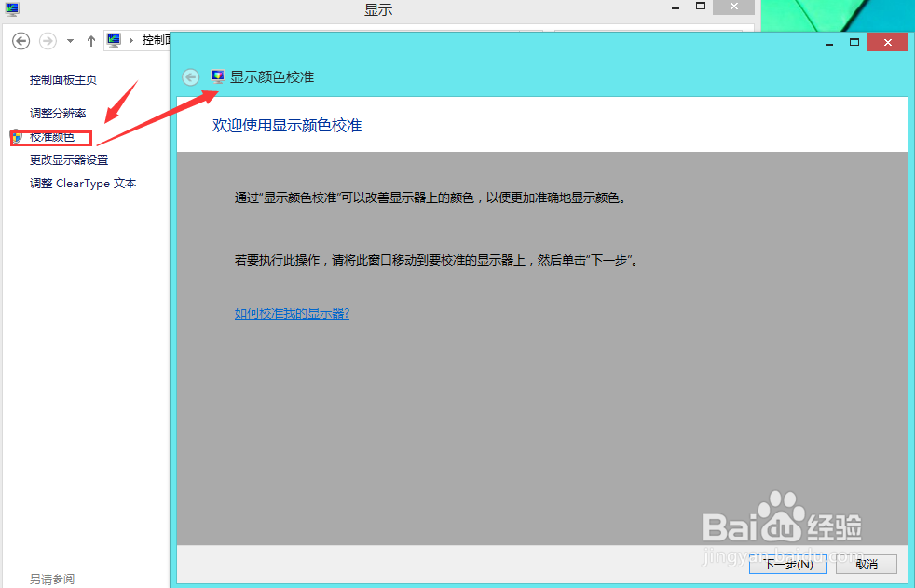Expand the chevron after 控制面板 in breadcrumb

click(171, 39)
